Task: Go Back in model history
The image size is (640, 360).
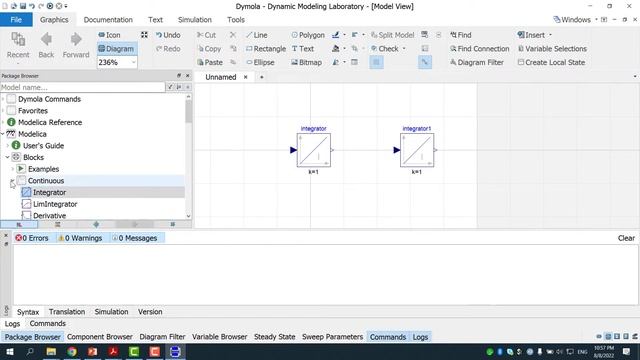Action: [x=46, y=46]
